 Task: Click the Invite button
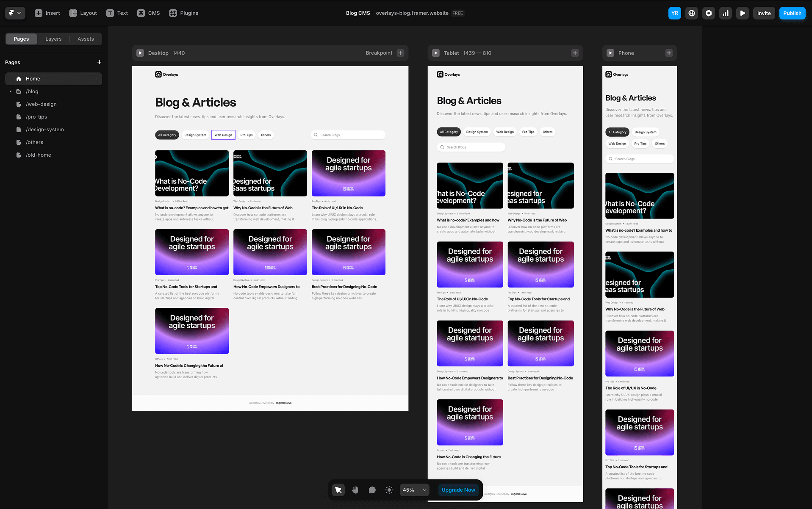click(x=764, y=13)
